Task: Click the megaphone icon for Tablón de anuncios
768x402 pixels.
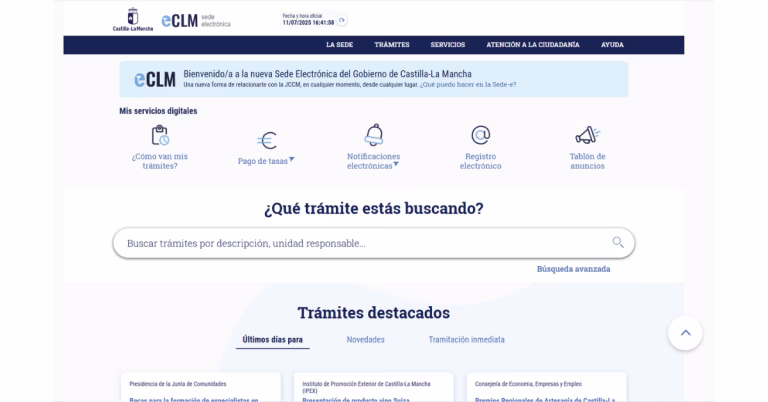Action: (x=587, y=135)
